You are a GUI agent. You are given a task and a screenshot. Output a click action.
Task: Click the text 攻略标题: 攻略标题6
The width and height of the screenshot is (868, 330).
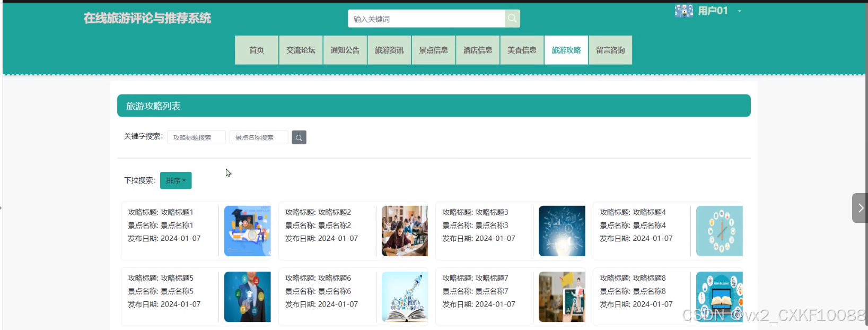[x=318, y=278]
